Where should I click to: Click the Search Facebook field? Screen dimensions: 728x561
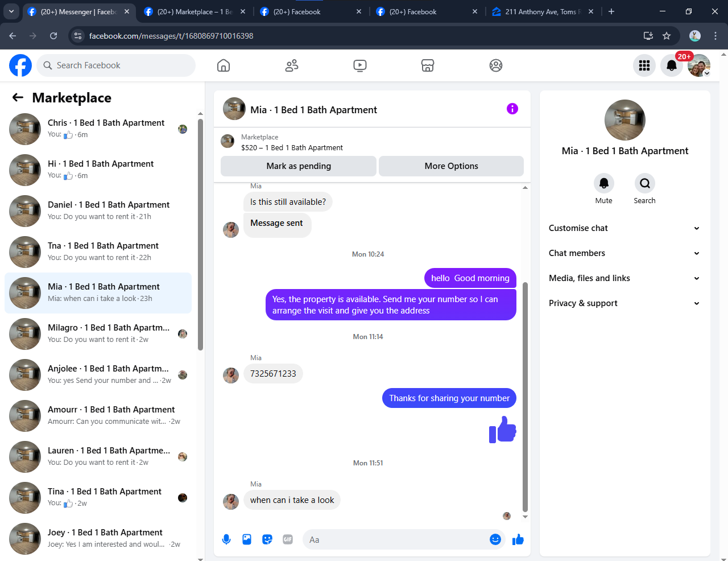click(116, 65)
